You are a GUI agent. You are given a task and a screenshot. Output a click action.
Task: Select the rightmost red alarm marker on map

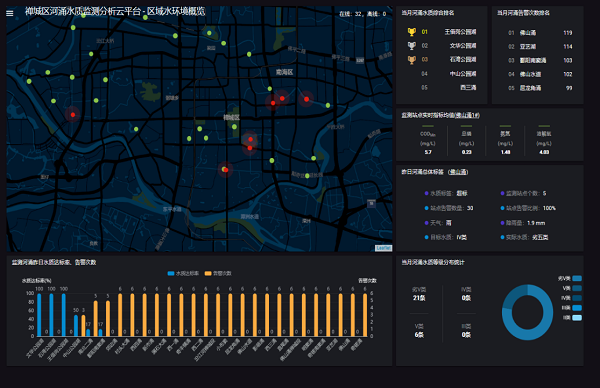pos(306,99)
